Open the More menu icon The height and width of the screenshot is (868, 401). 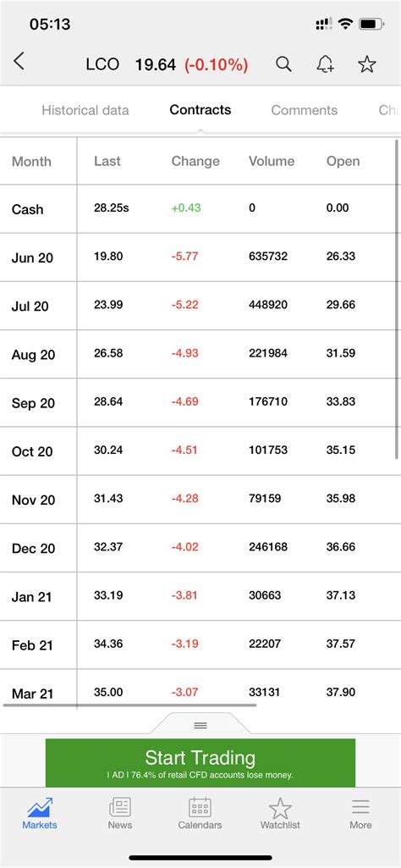pos(360,813)
